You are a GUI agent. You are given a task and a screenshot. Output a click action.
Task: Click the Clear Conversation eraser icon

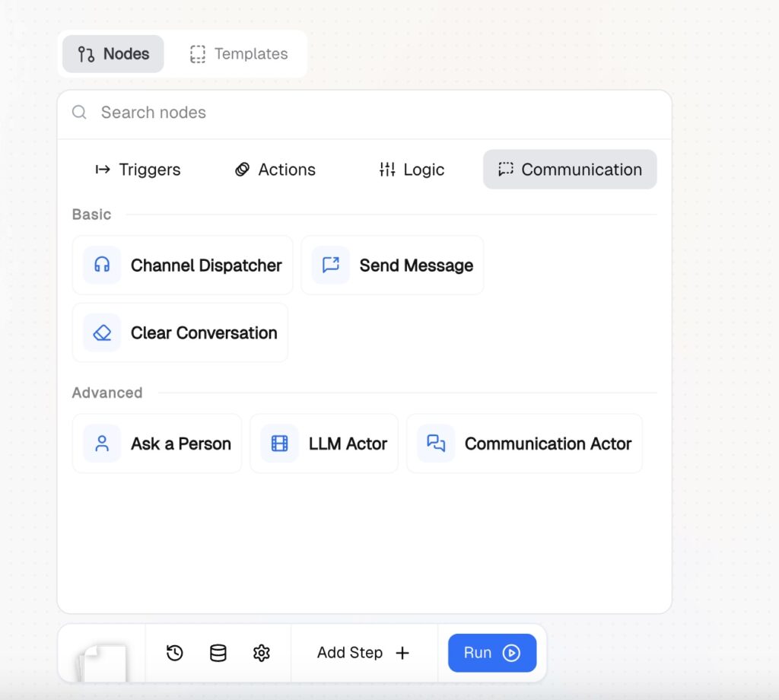(x=102, y=332)
